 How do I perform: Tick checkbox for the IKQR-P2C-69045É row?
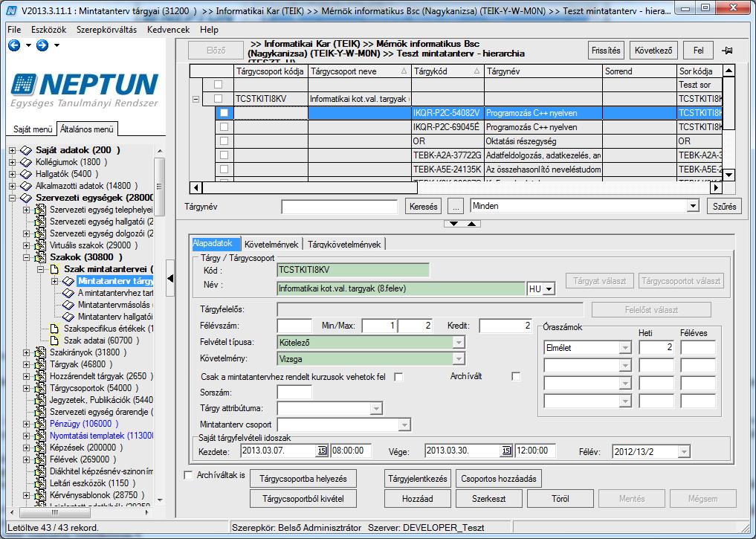click(224, 127)
